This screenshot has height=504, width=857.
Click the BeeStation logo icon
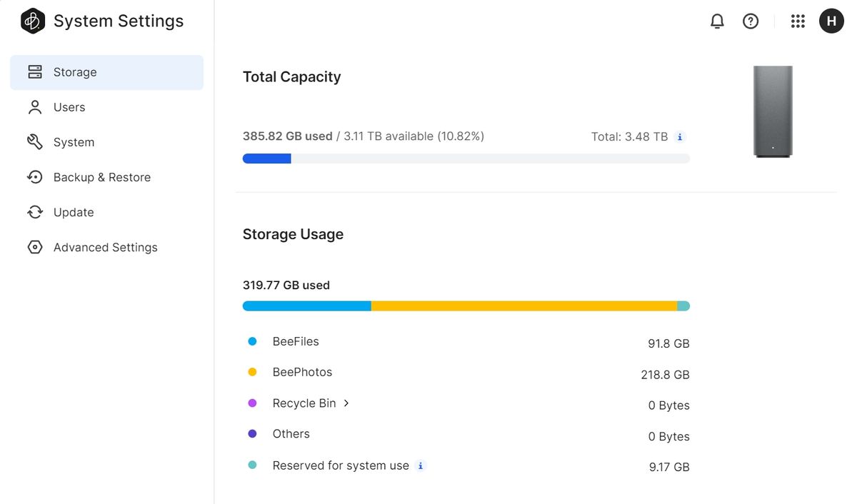tap(31, 21)
